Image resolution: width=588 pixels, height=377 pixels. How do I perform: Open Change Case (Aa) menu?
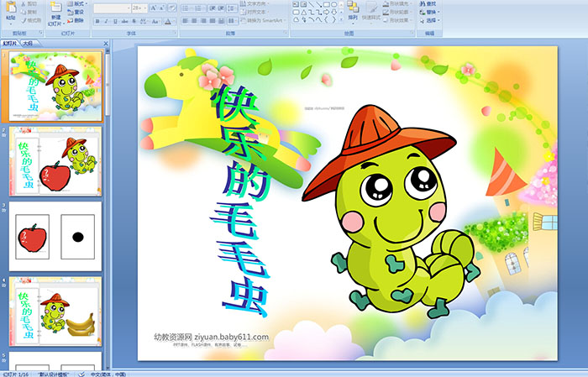pos(155,21)
